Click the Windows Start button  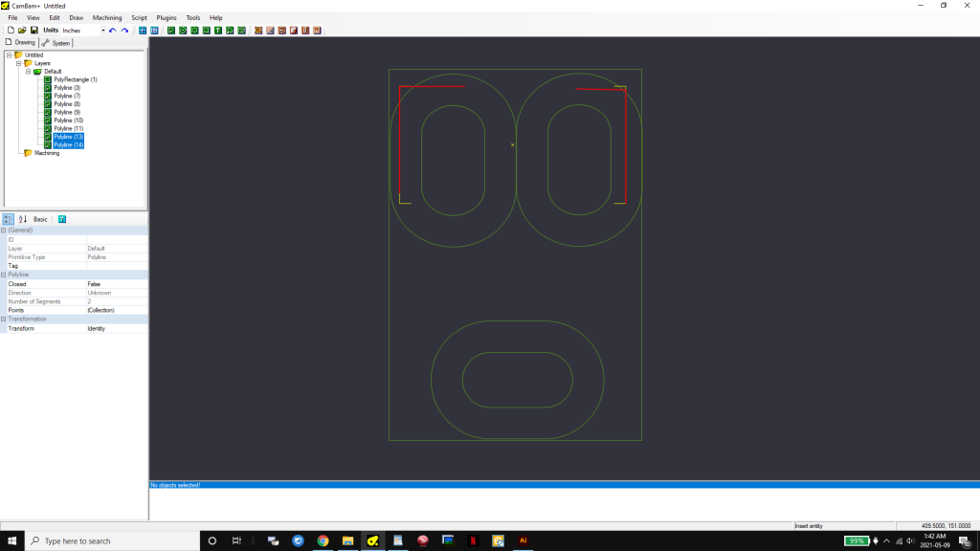pyautogui.click(x=11, y=541)
